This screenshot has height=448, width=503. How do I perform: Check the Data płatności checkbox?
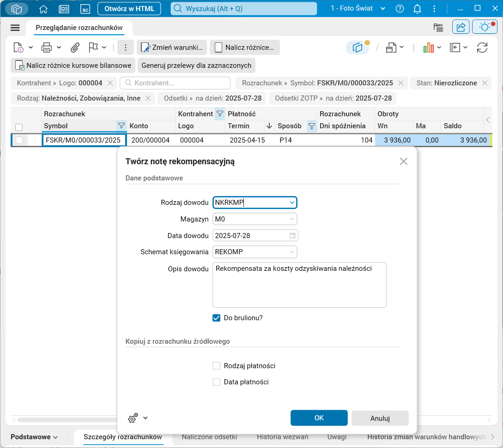click(217, 382)
